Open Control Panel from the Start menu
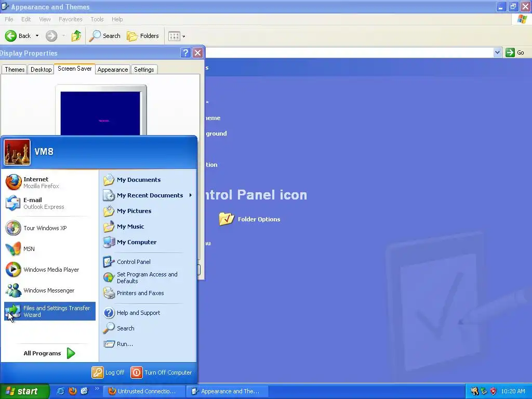Image resolution: width=532 pixels, height=399 pixels. coord(148,262)
